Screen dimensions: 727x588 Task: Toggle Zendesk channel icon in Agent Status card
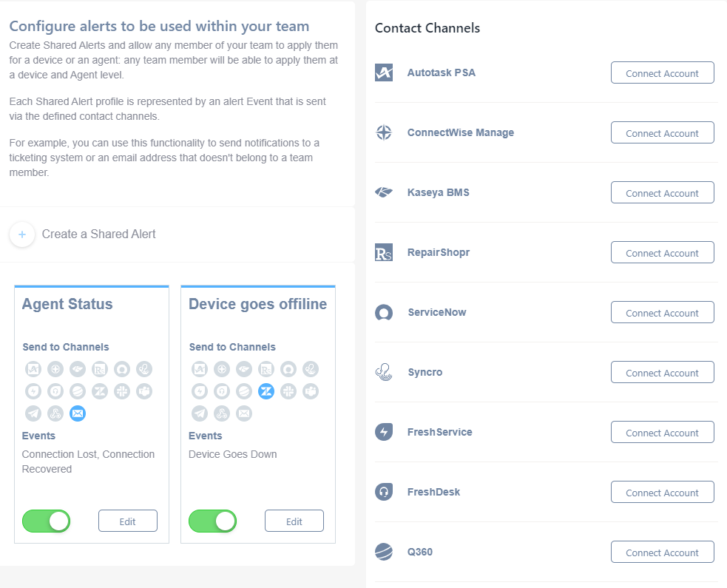[100, 391]
